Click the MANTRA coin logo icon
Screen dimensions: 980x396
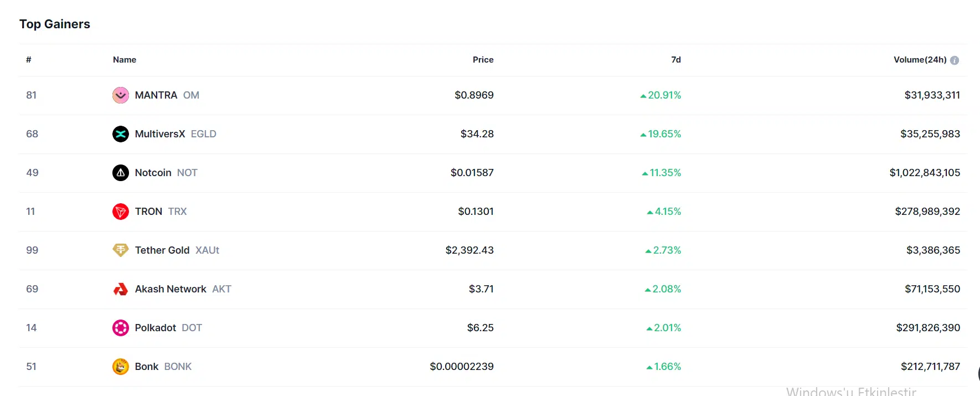pos(121,95)
